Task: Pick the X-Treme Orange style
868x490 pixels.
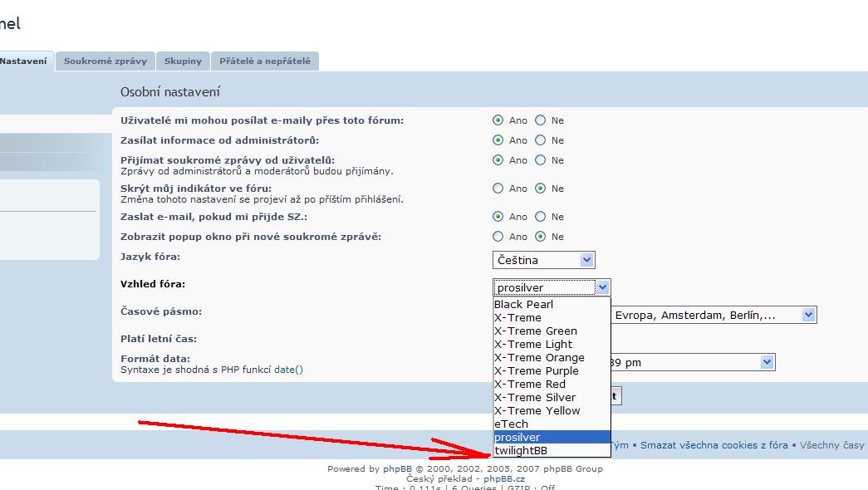Action: (539, 358)
